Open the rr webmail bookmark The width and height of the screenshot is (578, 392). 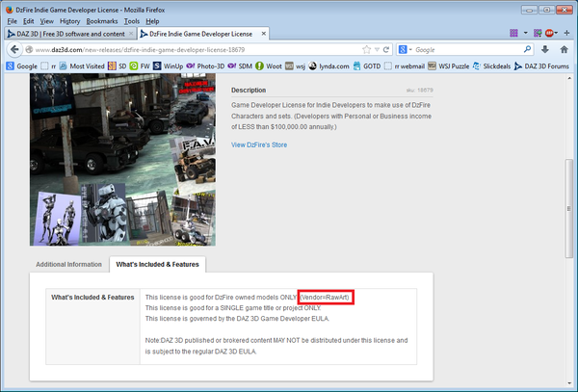tap(405, 65)
